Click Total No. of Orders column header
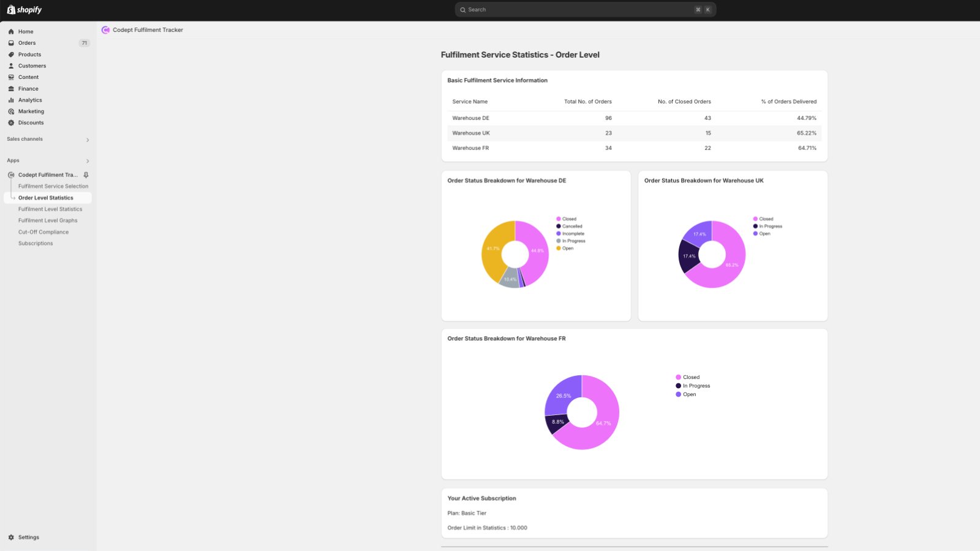The height and width of the screenshot is (551, 980). coord(588,102)
